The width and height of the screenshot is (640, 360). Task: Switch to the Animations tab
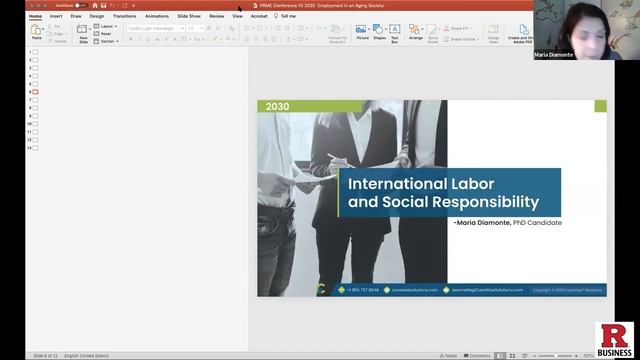(x=157, y=16)
